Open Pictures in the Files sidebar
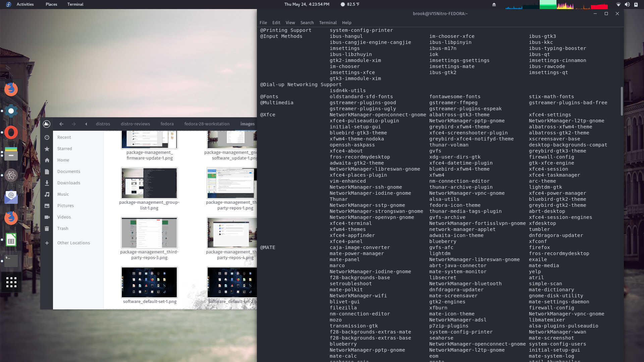The width and height of the screenshot is (644, 362). click(x=65, y=205)
